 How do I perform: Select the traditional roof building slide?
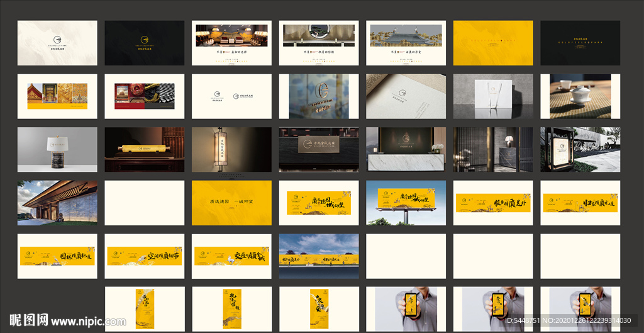pos(406,43)
